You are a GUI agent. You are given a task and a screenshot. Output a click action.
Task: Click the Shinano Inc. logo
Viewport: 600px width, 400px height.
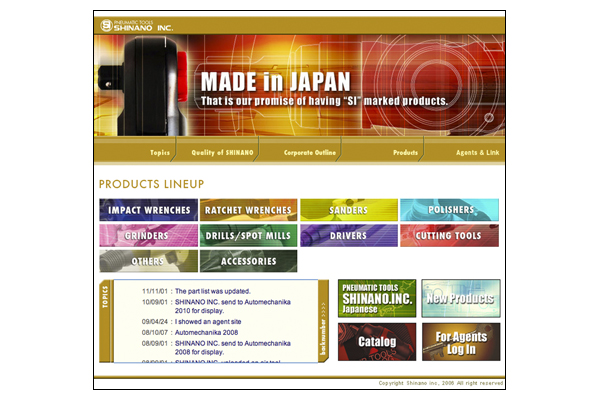(137, 26)
